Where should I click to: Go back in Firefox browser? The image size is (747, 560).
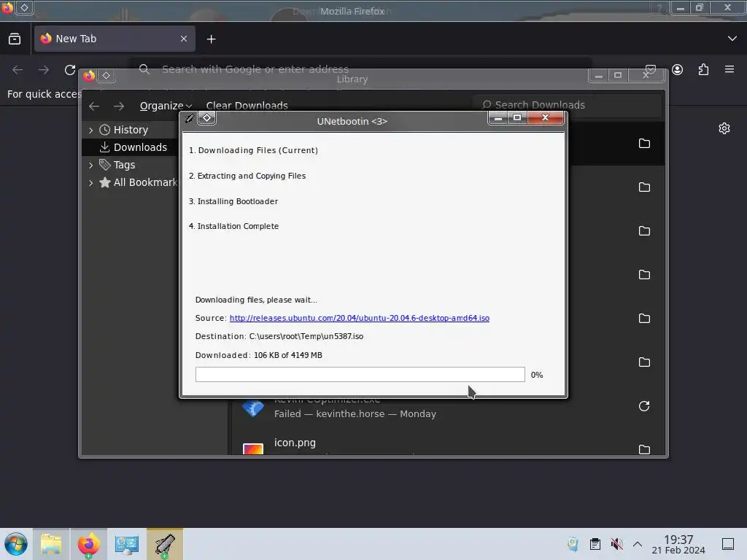tap(18, 70)
